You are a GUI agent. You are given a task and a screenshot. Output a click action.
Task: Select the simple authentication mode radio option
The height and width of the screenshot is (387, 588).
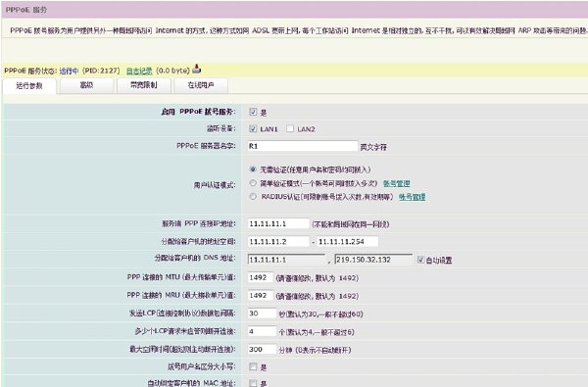click(x=253, y=183)
